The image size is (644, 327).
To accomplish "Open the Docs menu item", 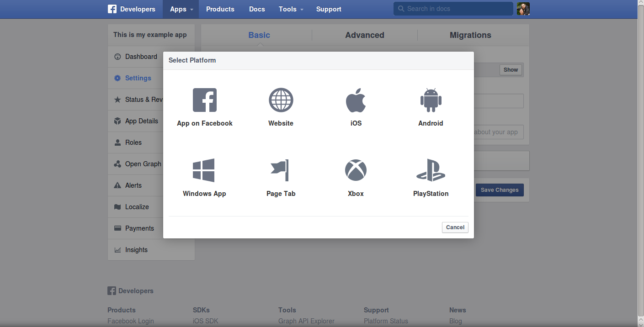I will [x=257, y=9].
